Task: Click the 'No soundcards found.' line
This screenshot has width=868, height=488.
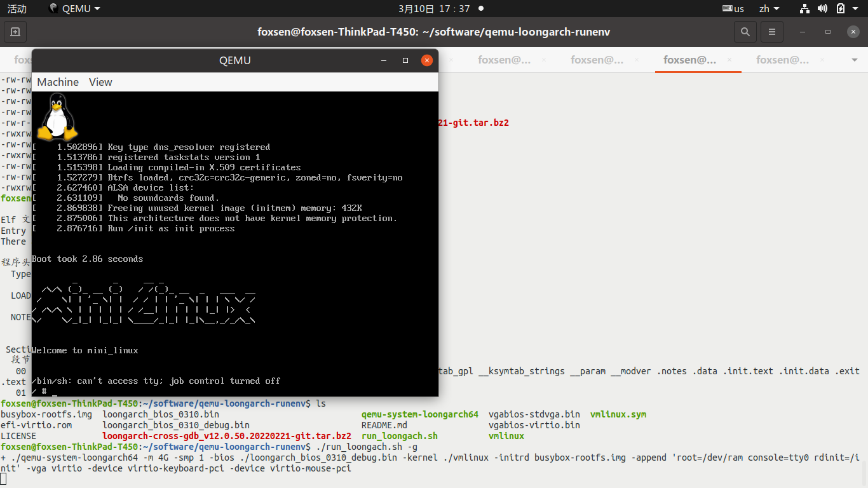Action: pos(168,198)
